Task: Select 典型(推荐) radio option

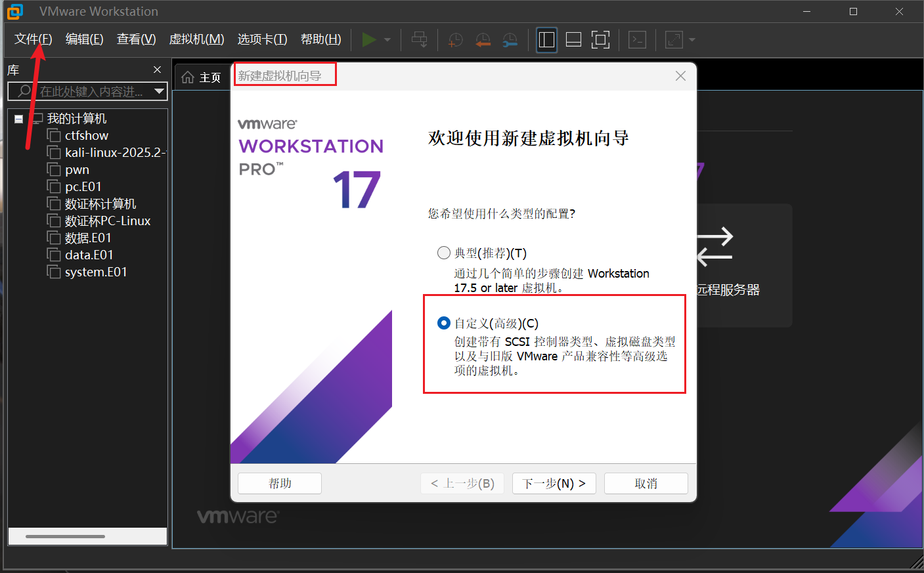Action: 444,253
